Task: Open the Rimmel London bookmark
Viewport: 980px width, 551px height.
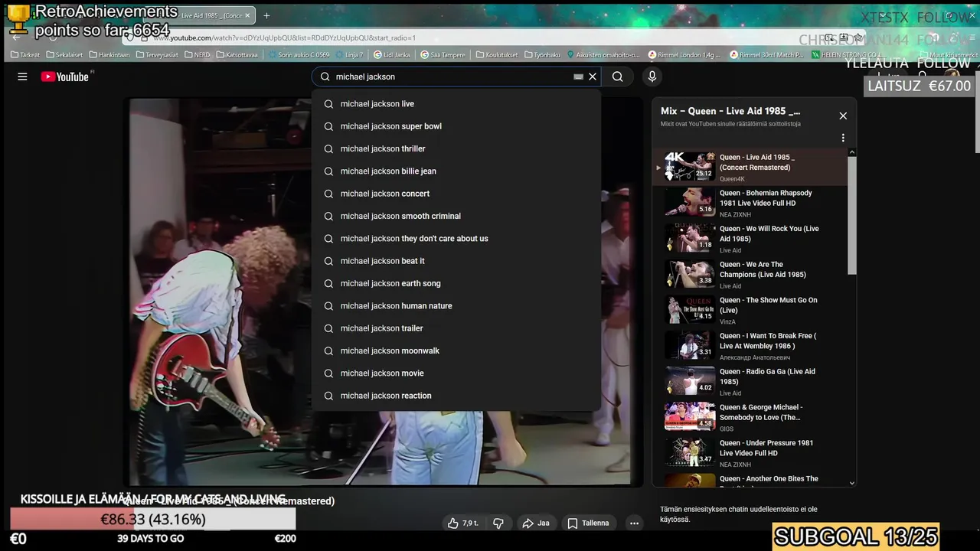Action: [x=685, y=55]
